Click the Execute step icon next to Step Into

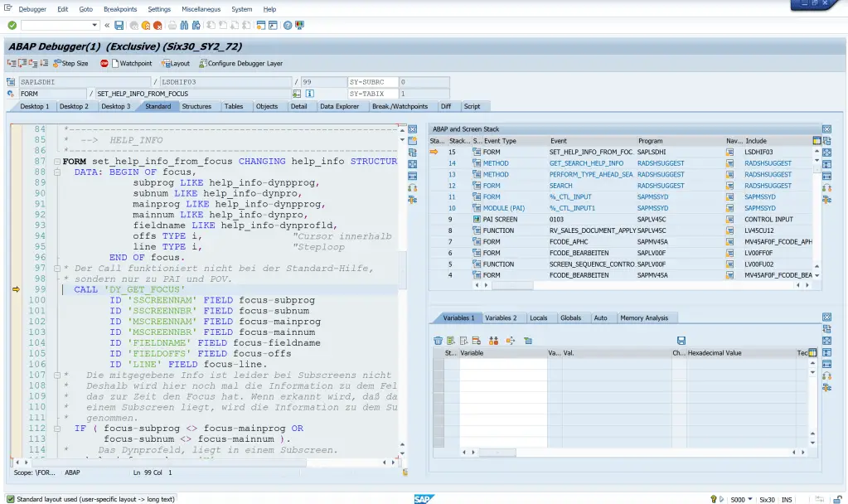pyautogui.click(x=22, y=64)
